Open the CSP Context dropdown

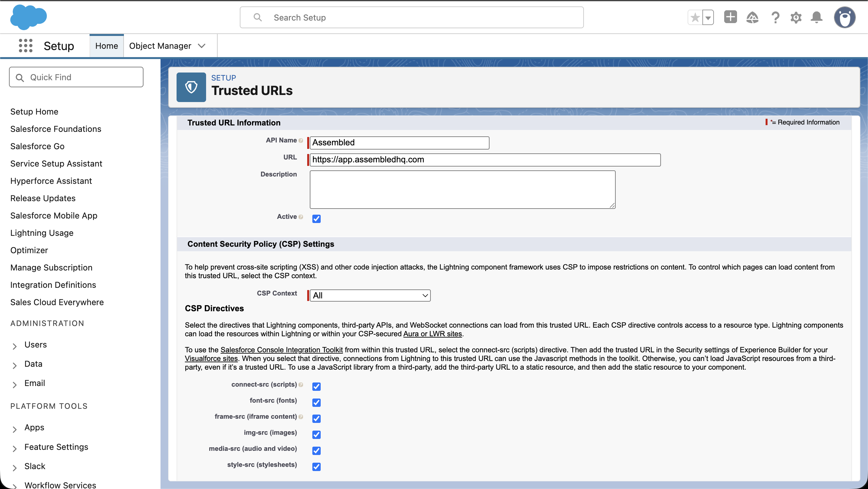pyautogui.click(x=370, y=295)
